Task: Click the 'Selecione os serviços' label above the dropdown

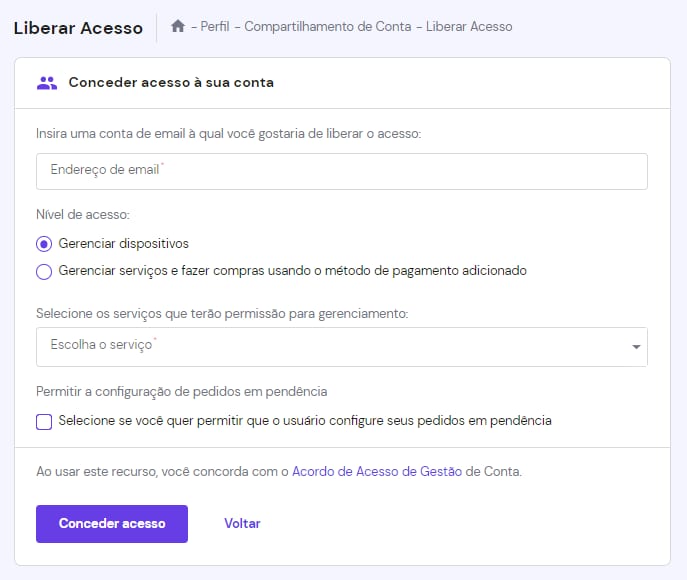Action: tap(222, 313)
